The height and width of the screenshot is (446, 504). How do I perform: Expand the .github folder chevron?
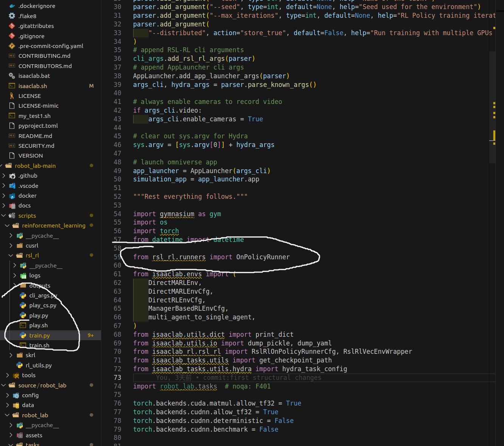4,176
